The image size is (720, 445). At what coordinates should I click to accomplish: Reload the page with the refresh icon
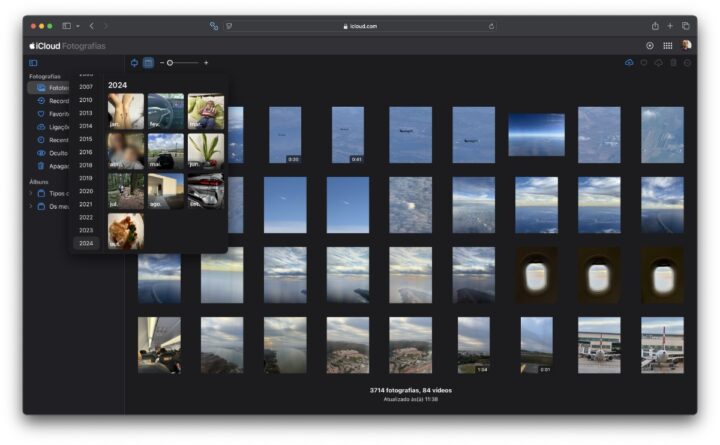pyautogui.click(x=491, y=26)
